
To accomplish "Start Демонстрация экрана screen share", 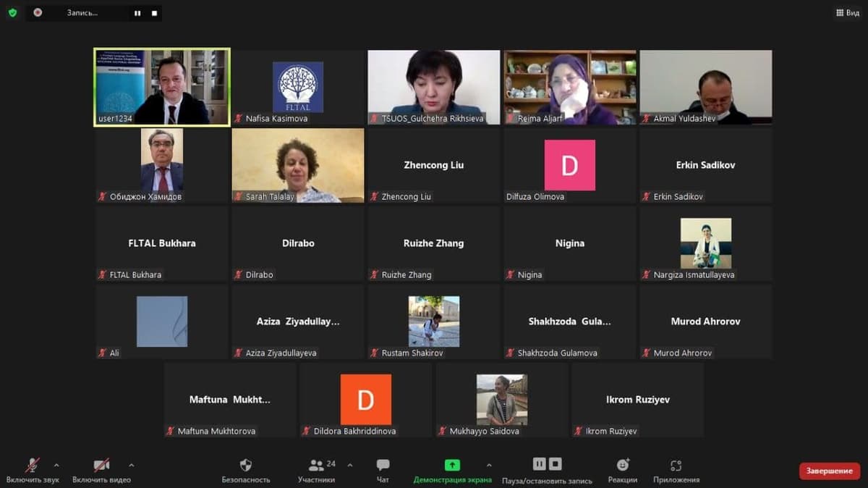I will tap(452, 471).
